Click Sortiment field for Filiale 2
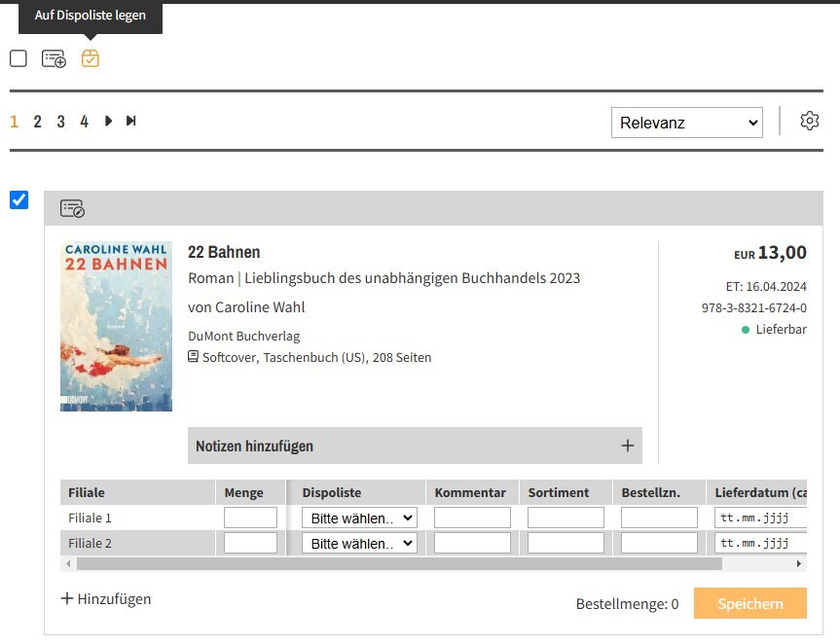The height and width of the screenshot is (643, 840). pyautogui.click(x=566, y=543)
